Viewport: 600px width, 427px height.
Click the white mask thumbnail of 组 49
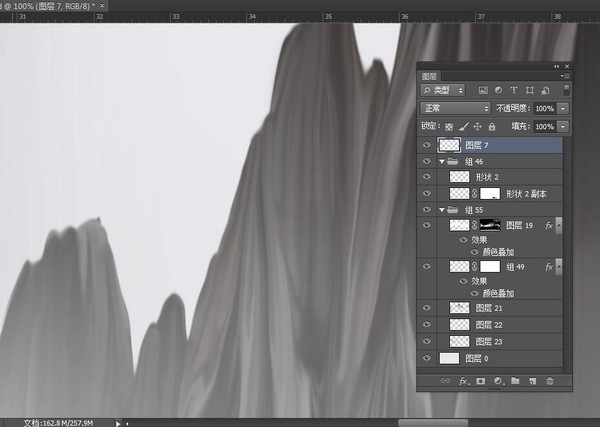tap(490, 266)
